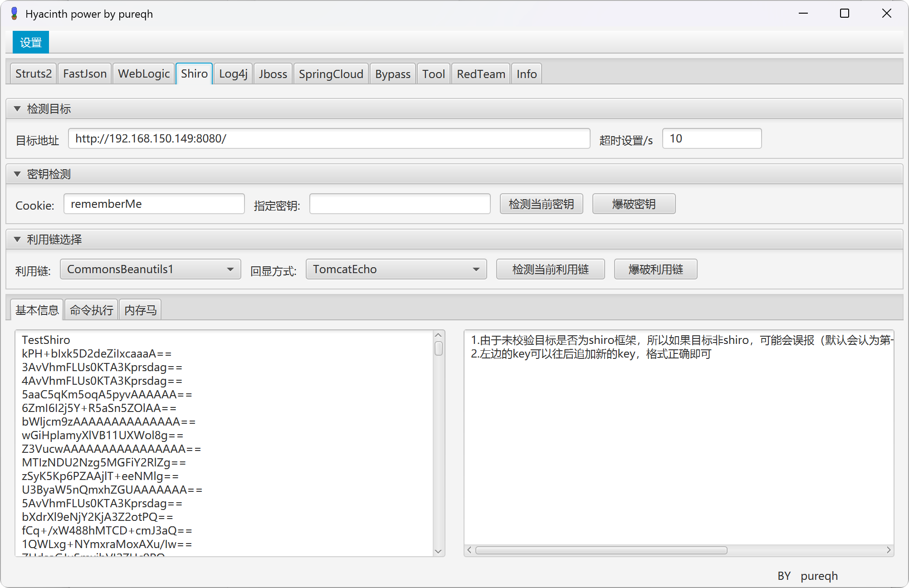The height and width of the screenshot is (588, 909).
Task: Collapse the 检测目标 section
Action: (x=17, y=108)
